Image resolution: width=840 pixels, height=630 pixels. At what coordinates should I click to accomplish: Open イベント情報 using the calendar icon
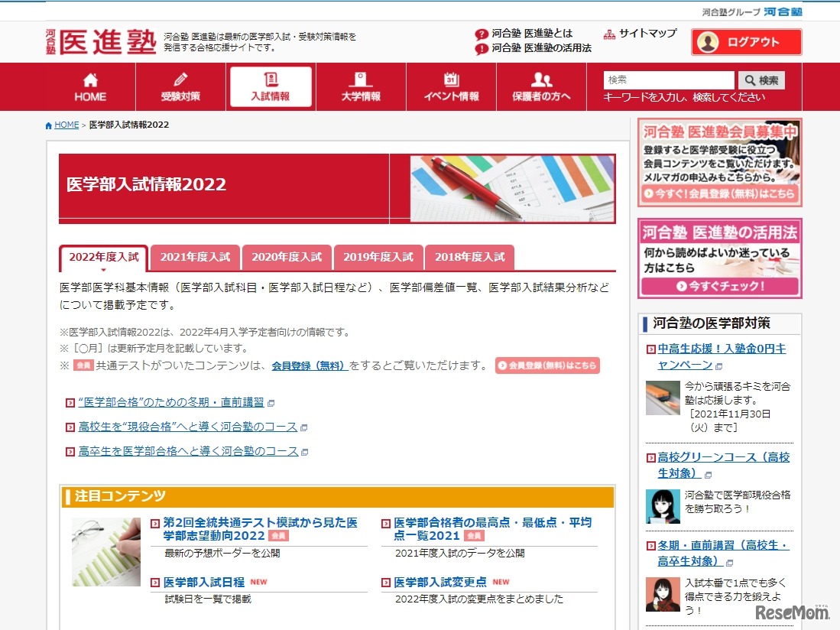click(x=451, y=79)
